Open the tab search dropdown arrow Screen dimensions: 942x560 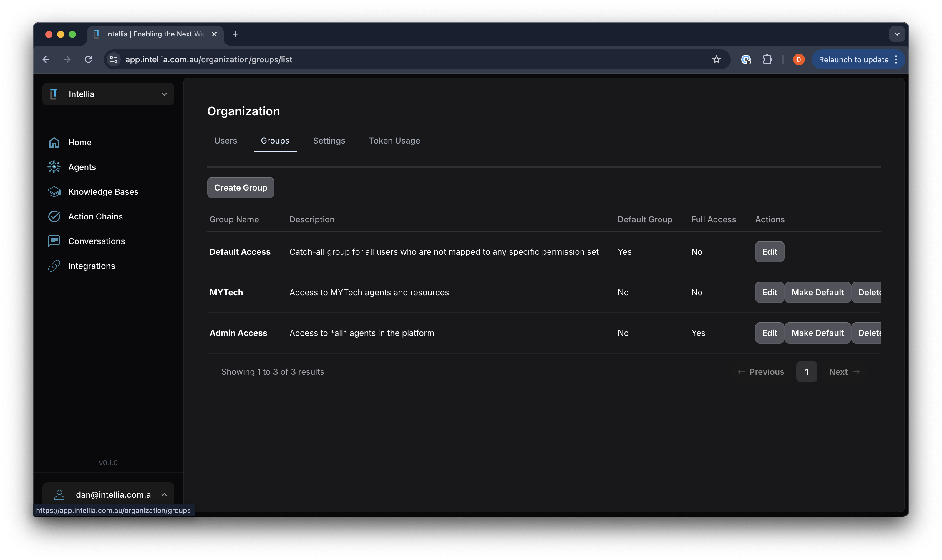(x=897, y=34)
